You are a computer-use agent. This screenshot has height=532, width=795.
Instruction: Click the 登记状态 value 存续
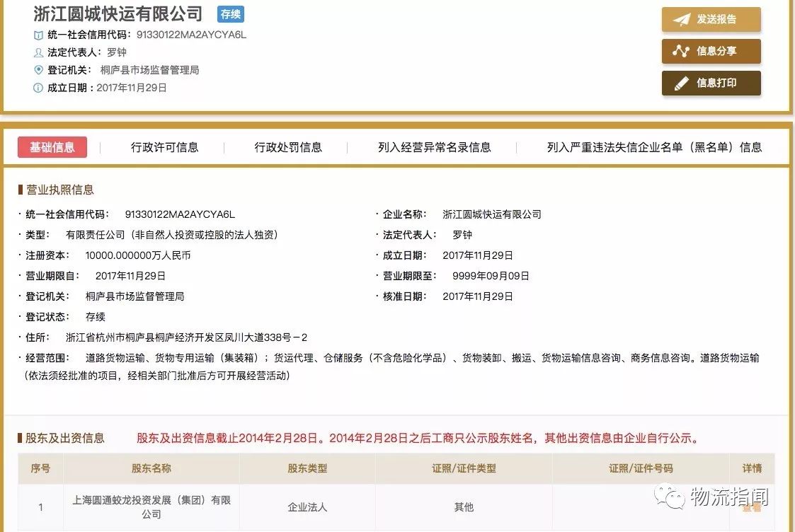[x=96, y=317]
